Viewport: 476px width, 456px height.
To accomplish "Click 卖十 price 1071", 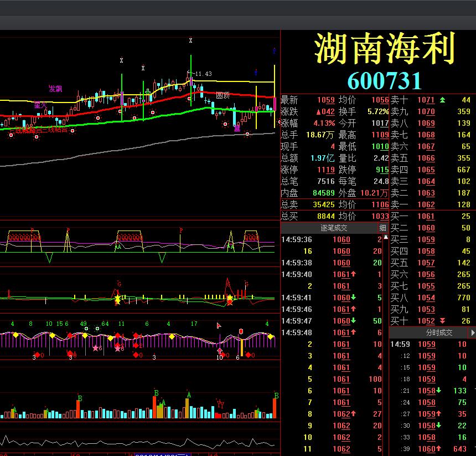I will tap(426, 100).
